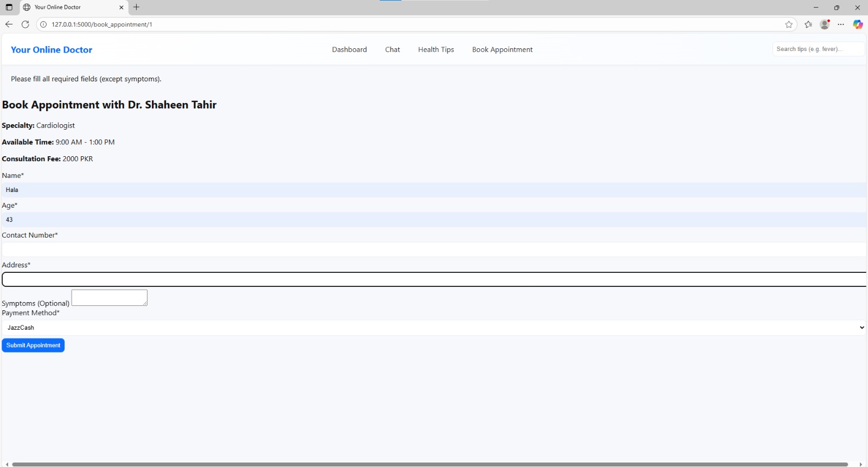Open the Favorites list icon
The width and height of the screenshot is (868, 467).
[x=808, y=24]
